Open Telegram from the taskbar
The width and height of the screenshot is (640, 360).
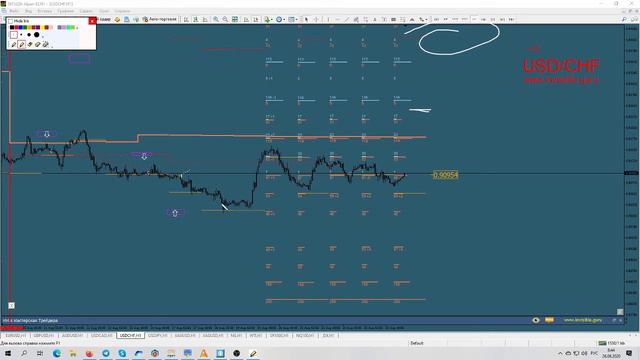click(106, 353)
